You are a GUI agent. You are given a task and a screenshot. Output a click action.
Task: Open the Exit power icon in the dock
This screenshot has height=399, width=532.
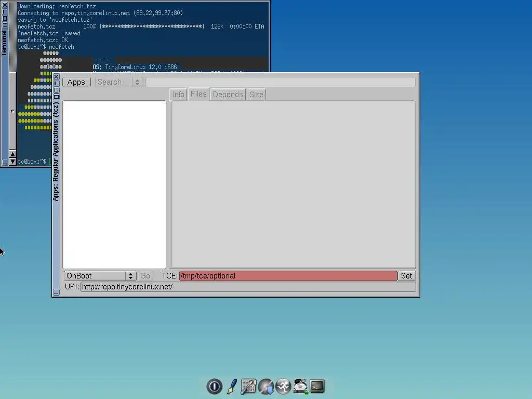[214, 387]
